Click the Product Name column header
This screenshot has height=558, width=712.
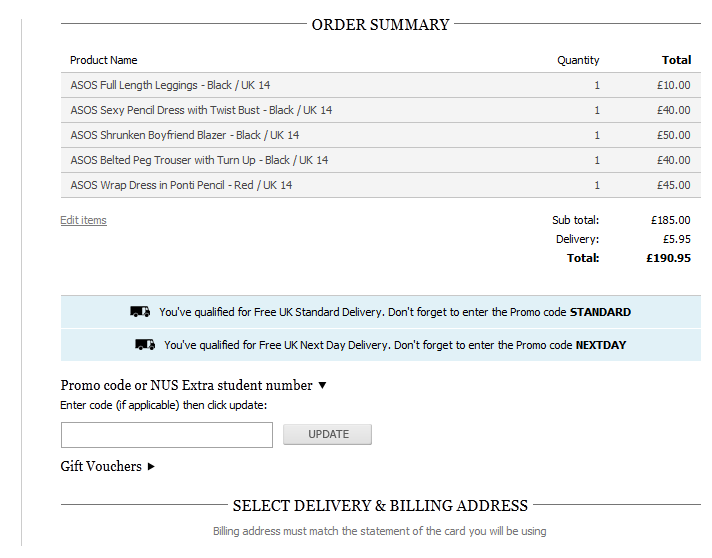click(x=104, y=60)
